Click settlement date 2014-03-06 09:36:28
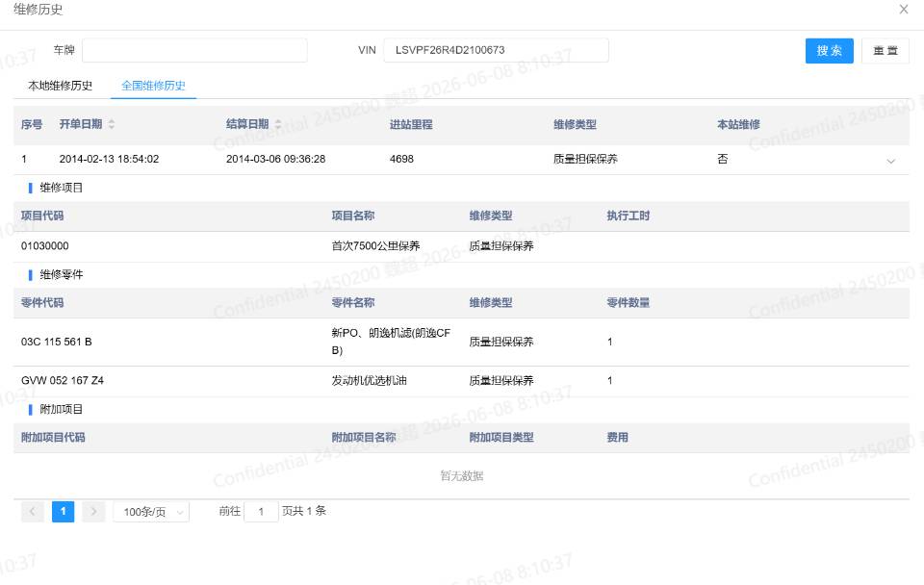Viewport: 924px width, 585px height. point(276,159)
